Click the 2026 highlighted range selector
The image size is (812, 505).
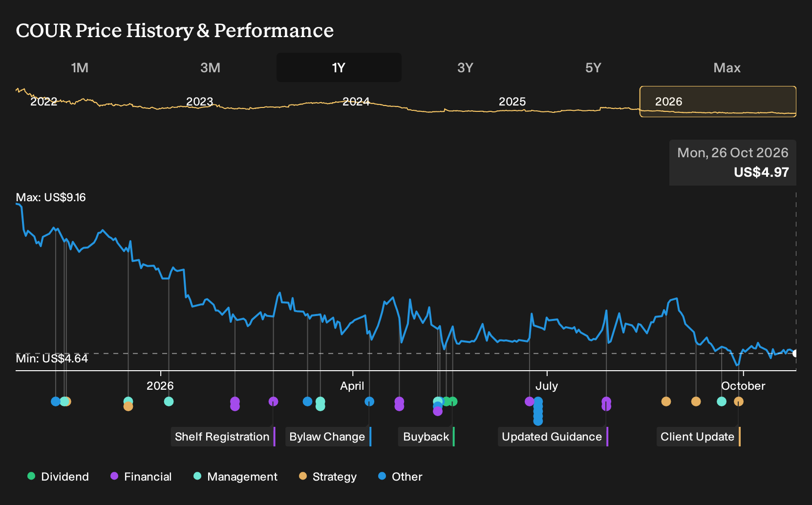(718, 102)
